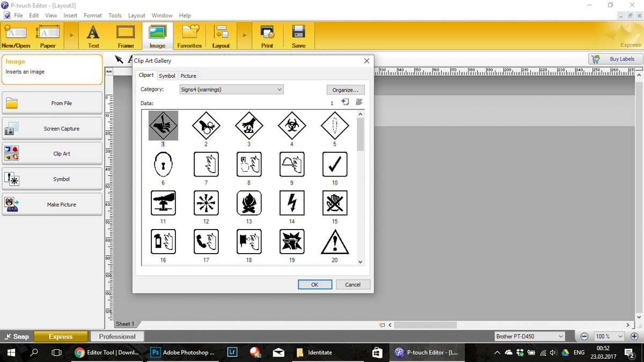Switch to Express mode
Image resolution: width=644 pixels, height=362 pixels.
tap(61, 336)
